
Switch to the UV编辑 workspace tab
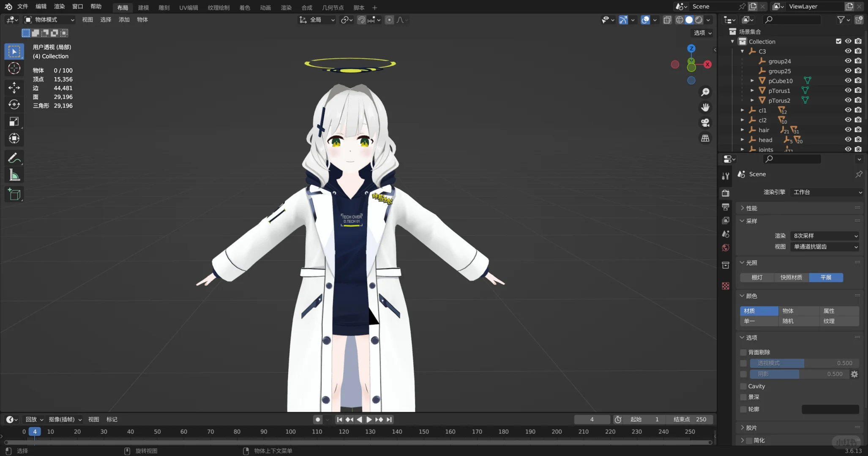pyautogui.click(x=188, y=8)
